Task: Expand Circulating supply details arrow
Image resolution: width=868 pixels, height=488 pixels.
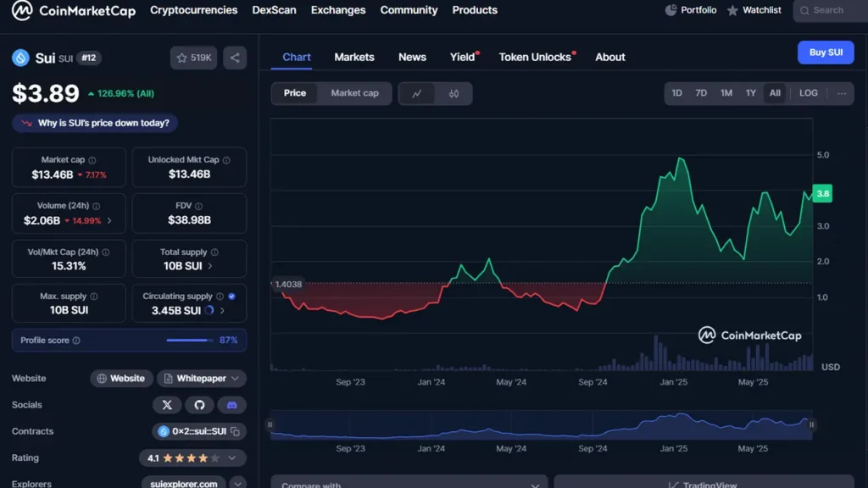Action: [222, 311]
